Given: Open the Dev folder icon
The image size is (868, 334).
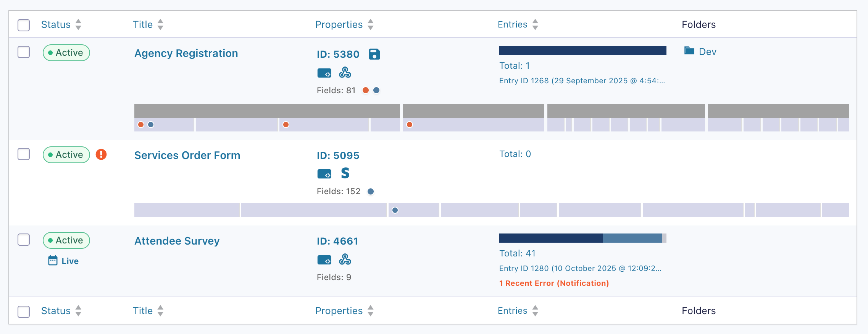Looking at the screenshot, I should point(689,51).
